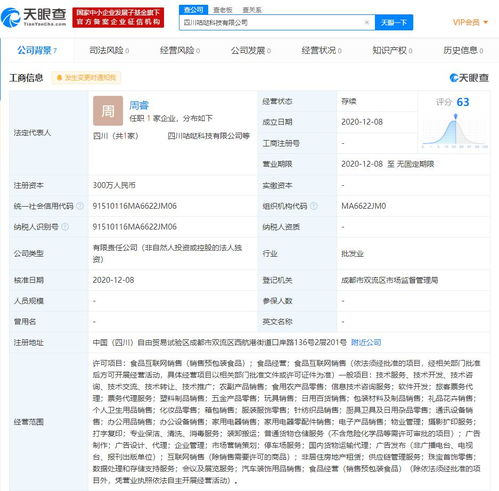Image resolution: width=499 pixels, height=491 pixels.
Task: Switch to the 经营状况 tab
Action: pyautogui.click(x=321, y=50)
